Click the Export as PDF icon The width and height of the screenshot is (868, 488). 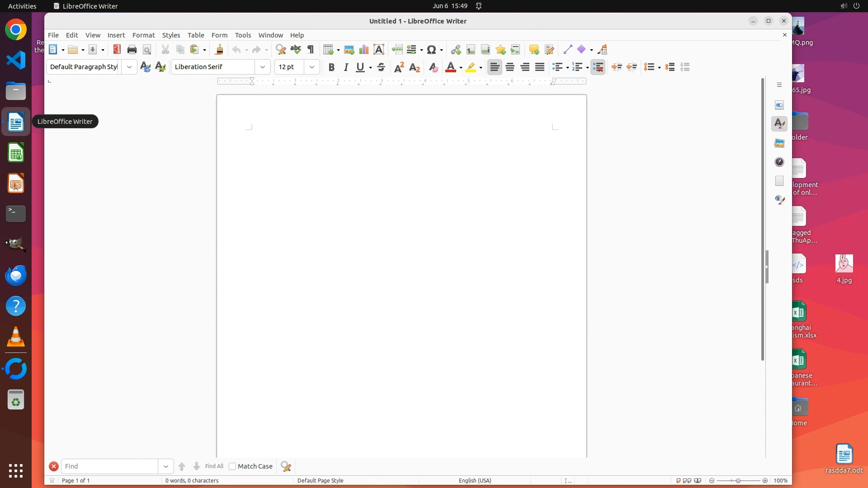117,50
